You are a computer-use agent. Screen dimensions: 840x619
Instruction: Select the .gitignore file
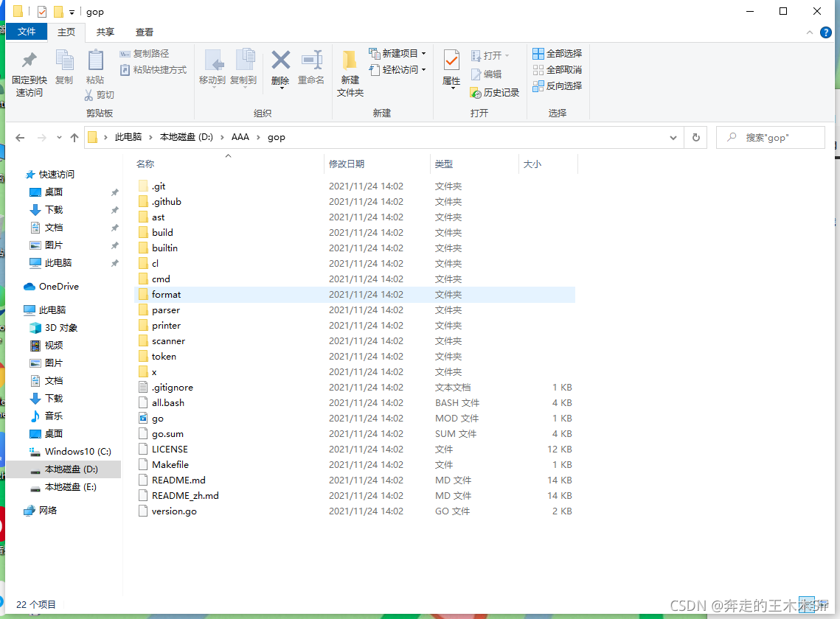pyautogui.click(x=172, y=387)
